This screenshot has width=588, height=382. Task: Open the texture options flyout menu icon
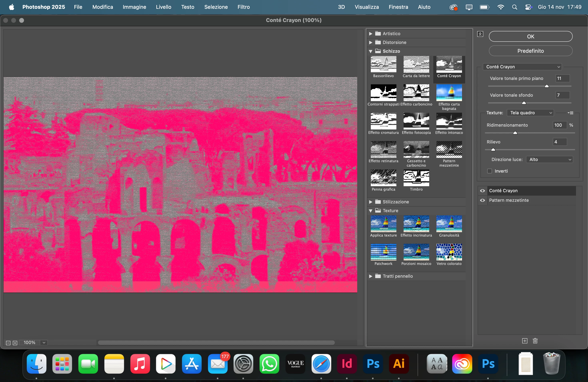tap(570, 113)
